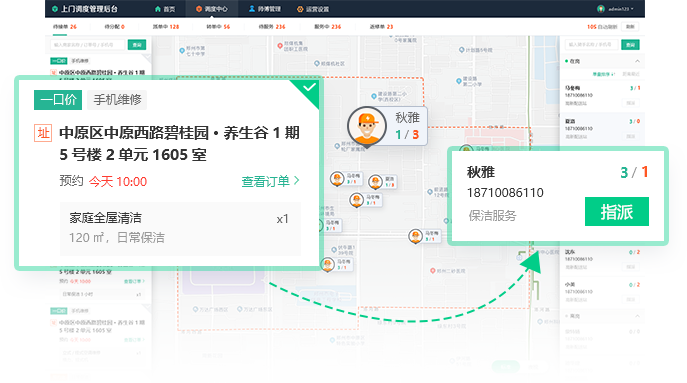
Task: Collapse the 离岗 off-duty worker section
Action: point(637,316)
